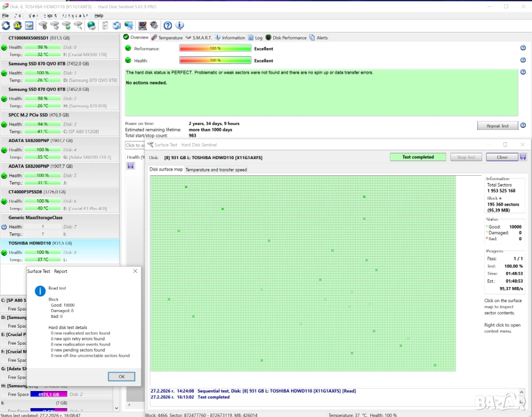This screenshot has width=532, height=417.
Task: Open help via the blue question mark toolbar icon
Action: 168,25
